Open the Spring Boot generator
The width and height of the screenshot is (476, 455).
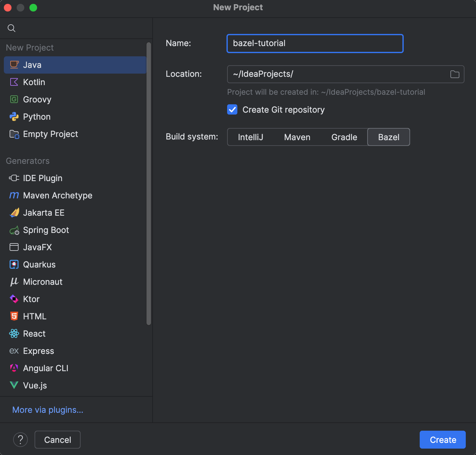click(46, 230)
